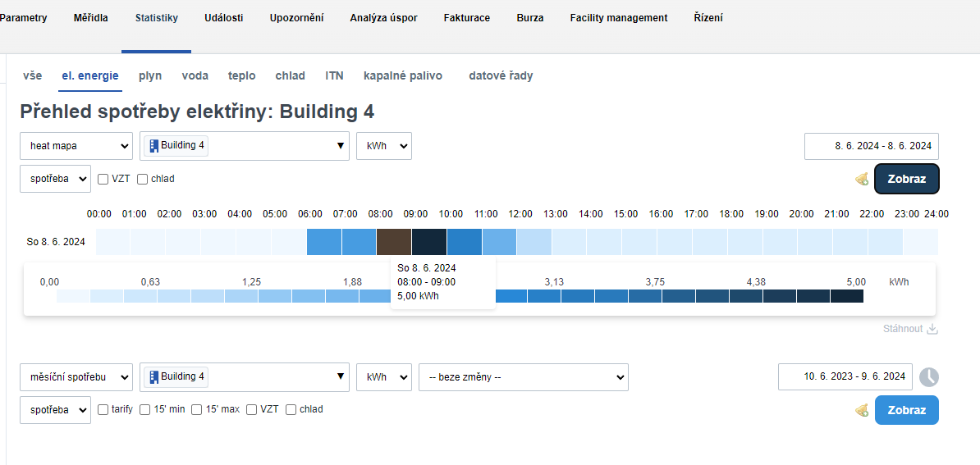Check the VZT box in heat map section
The height and width of the screenshot is (465, 980).
pos(103,179)
